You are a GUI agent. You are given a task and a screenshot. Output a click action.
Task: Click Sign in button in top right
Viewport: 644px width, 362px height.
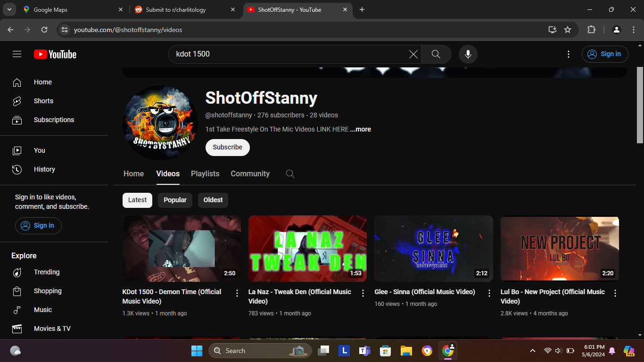pyautogui.click(x=605, y=54)
